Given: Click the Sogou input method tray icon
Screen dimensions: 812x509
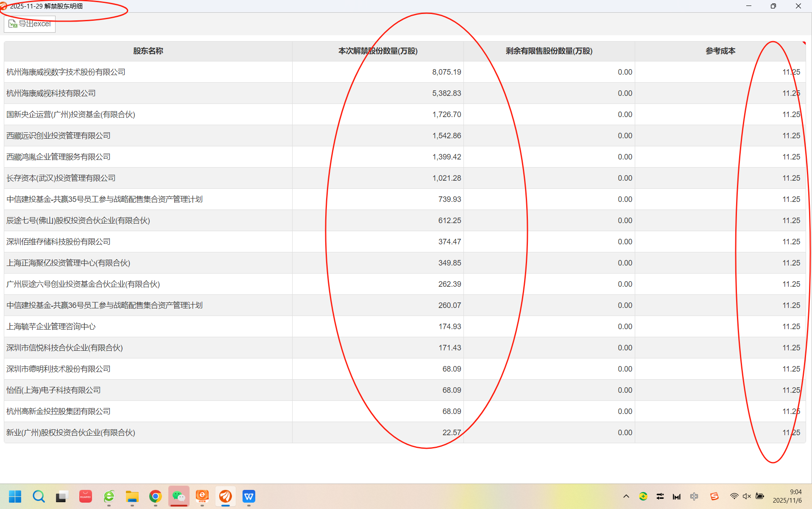Looking at the screenshot, I should 714,496.
